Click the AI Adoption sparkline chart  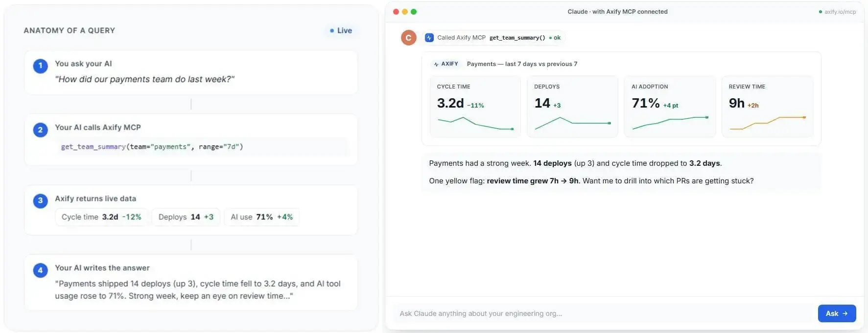tap(670, 123)
